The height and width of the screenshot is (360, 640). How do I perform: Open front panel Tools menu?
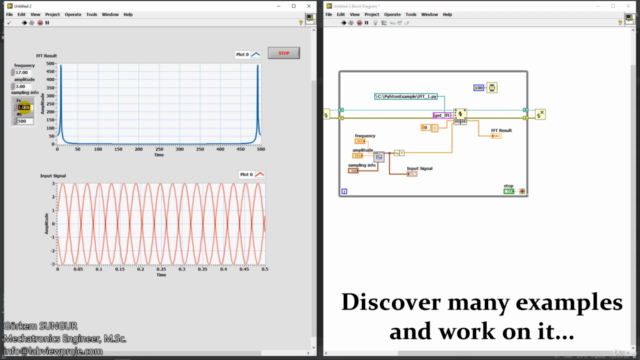[x=91, y=14]
